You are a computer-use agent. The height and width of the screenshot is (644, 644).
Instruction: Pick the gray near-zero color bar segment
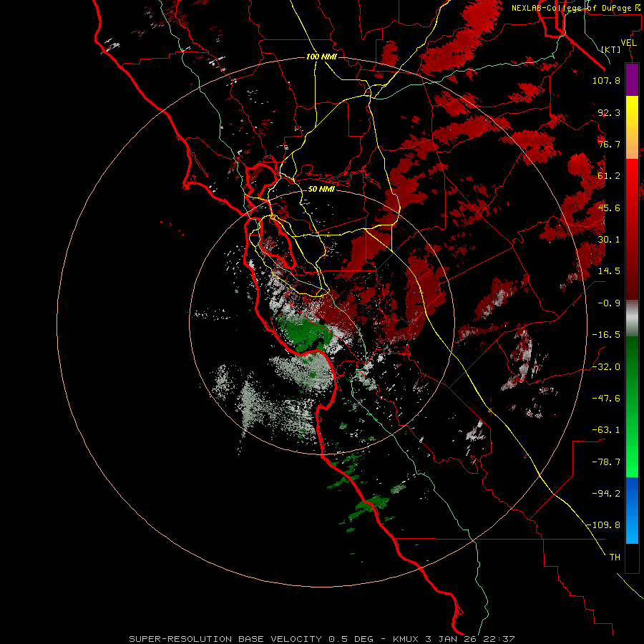coord(632,318)
